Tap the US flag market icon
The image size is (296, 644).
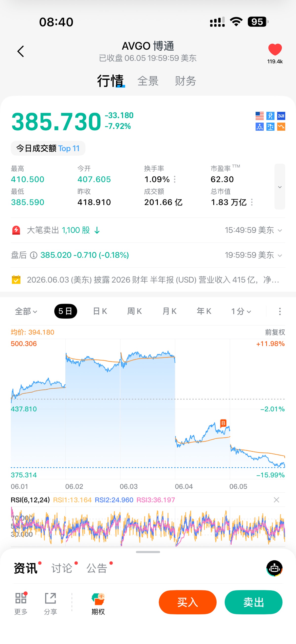(x=259, y=116)
